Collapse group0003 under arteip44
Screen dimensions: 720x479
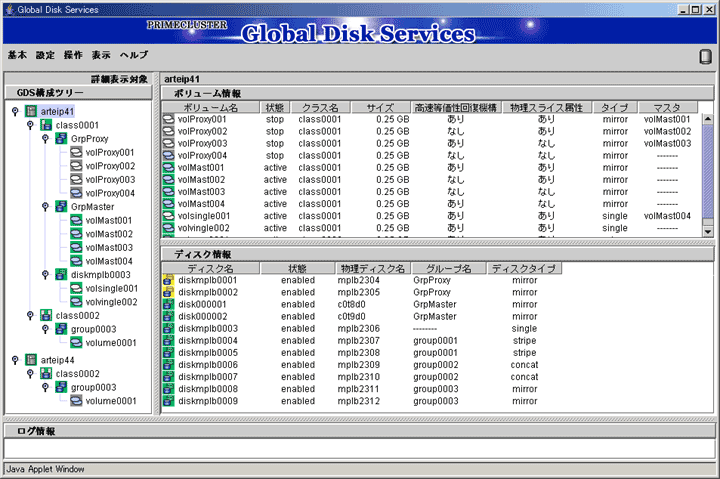pos(45,387)
